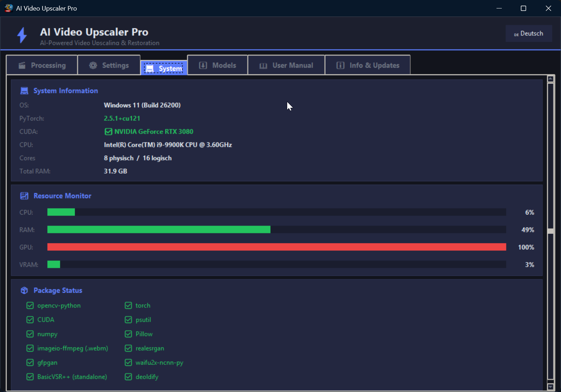Screen dimensions: 561x392
Task: Click the VRAM 3% value
Action: point(530,265)
